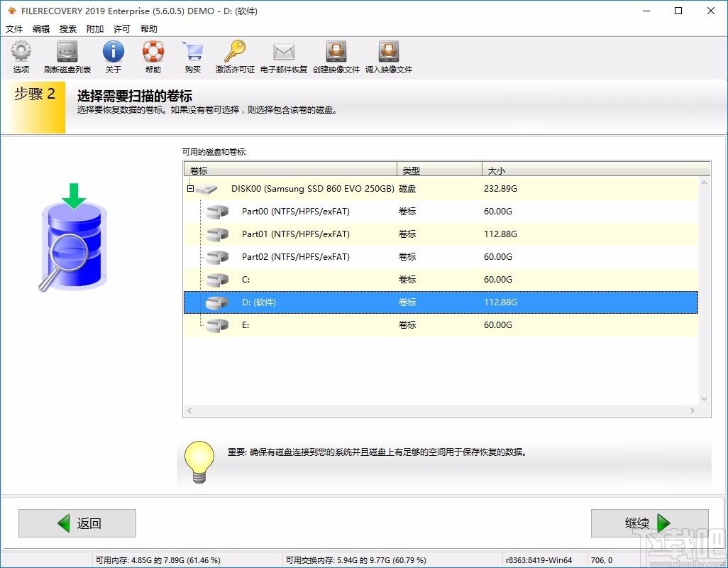Click the Part01 volume icon
The height and width of the screenshot is (568, 728).
coord(217,234)
